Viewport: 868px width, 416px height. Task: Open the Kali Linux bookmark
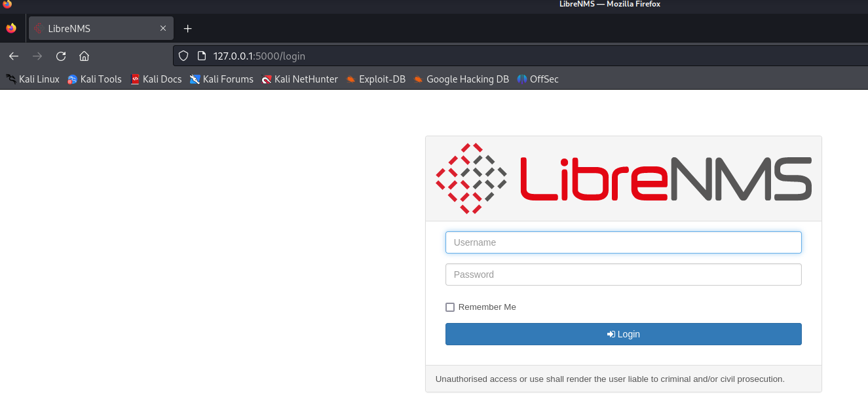click(x=33, y=79)
